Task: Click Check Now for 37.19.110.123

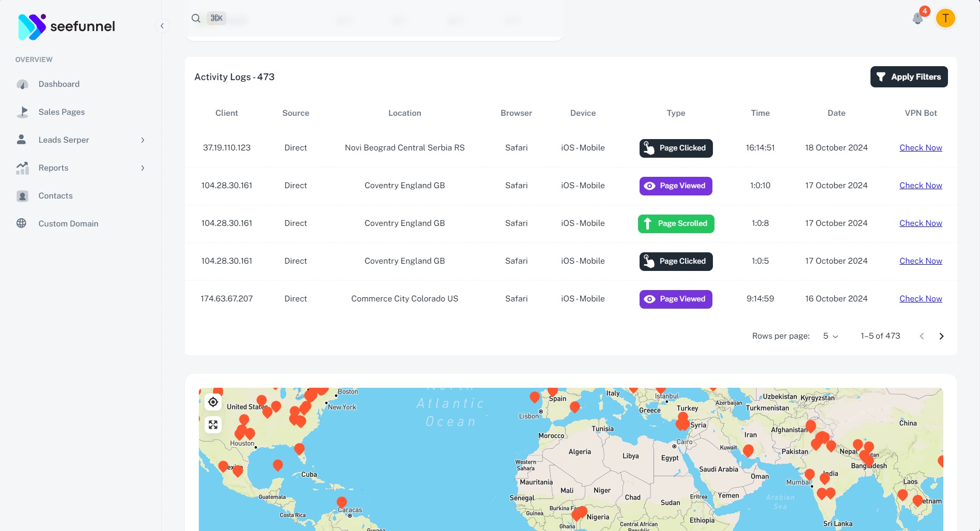Action: tap(921, 148)
